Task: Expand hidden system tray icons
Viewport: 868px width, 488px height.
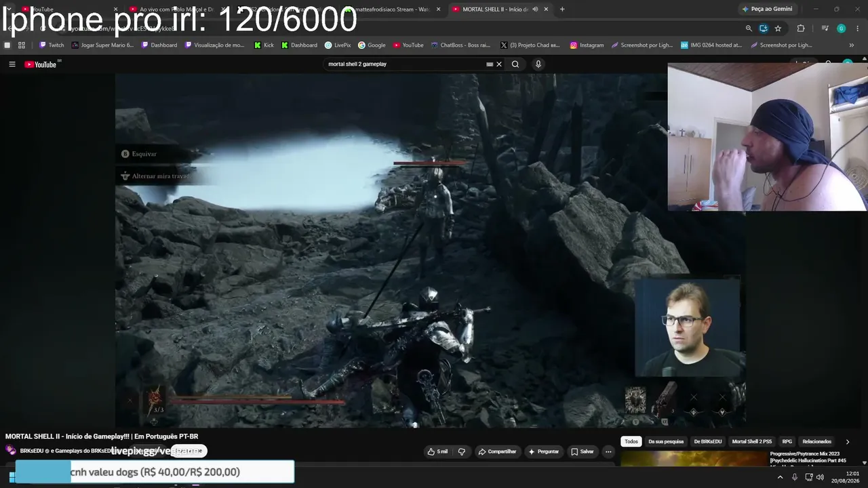Action: pos(780,477)
